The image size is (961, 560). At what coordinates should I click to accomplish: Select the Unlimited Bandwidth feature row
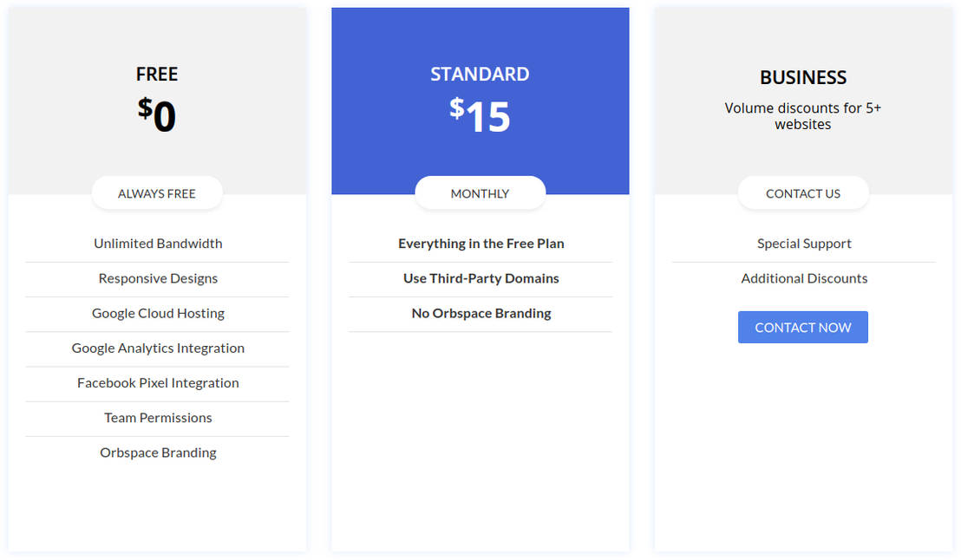158,244
